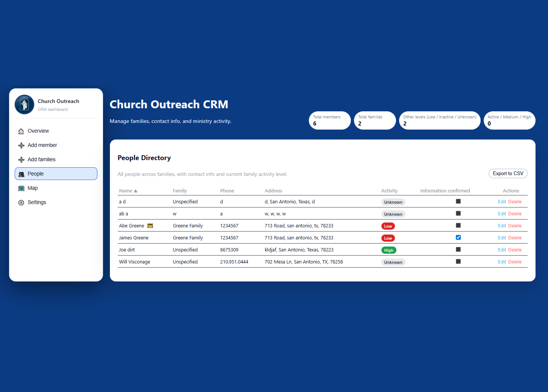Click the Add families plus icon
The width and height of the screenshot is (548, 392).
click(x=21, y=159)
